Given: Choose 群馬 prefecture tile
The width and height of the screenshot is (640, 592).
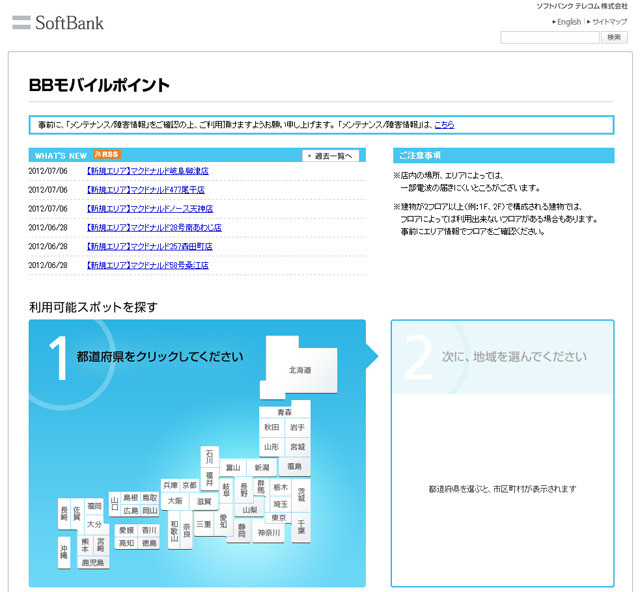Looking at the screenshot, I should point(261,486).
